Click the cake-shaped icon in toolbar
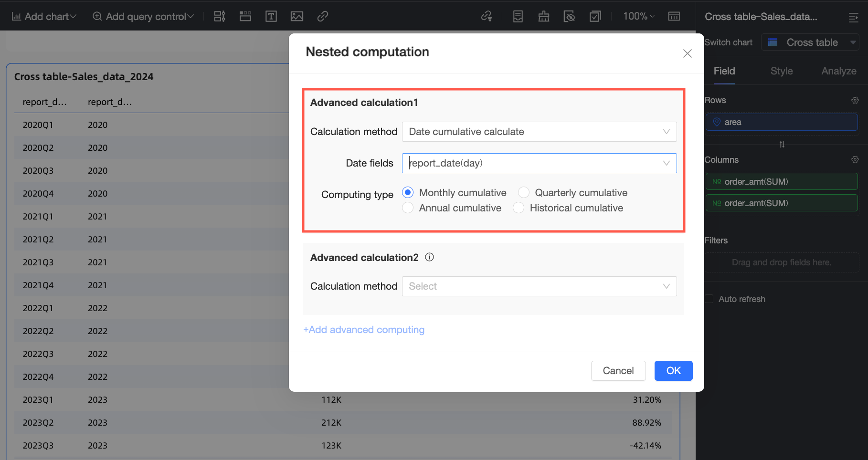Image resolution: width=868 pixels, height=460 pixels. tap(544, 16)
